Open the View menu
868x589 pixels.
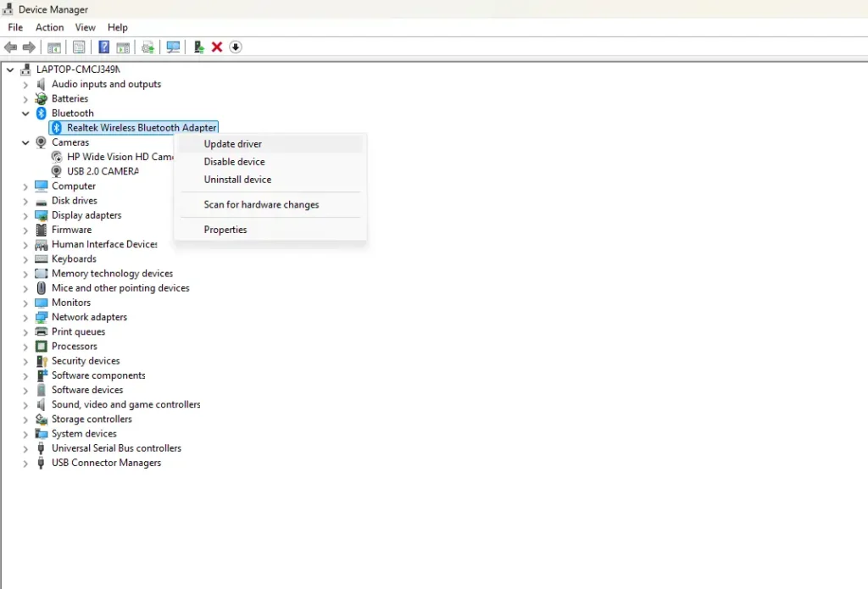coord(85,28)
